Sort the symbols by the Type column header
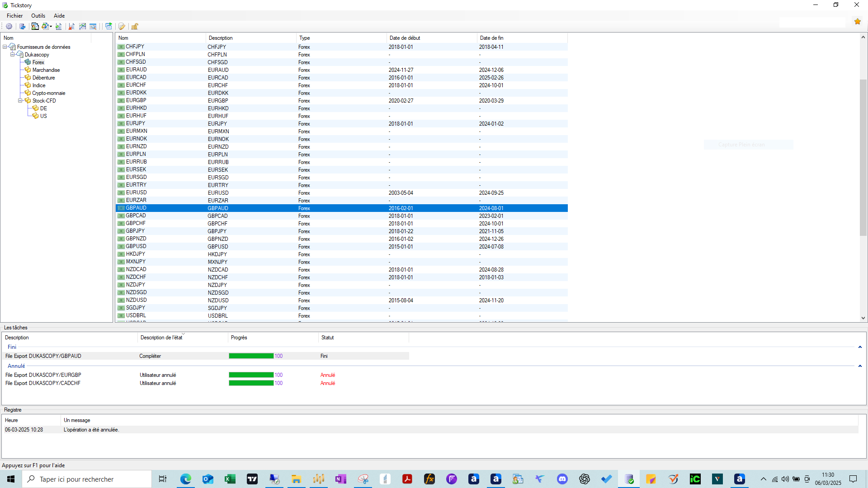 (341, 38)
